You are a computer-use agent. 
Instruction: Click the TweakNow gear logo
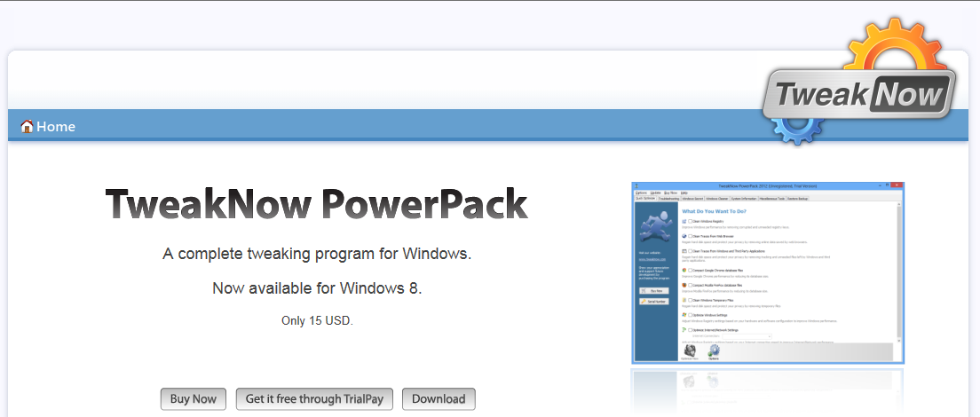click(x=859, y=83)
